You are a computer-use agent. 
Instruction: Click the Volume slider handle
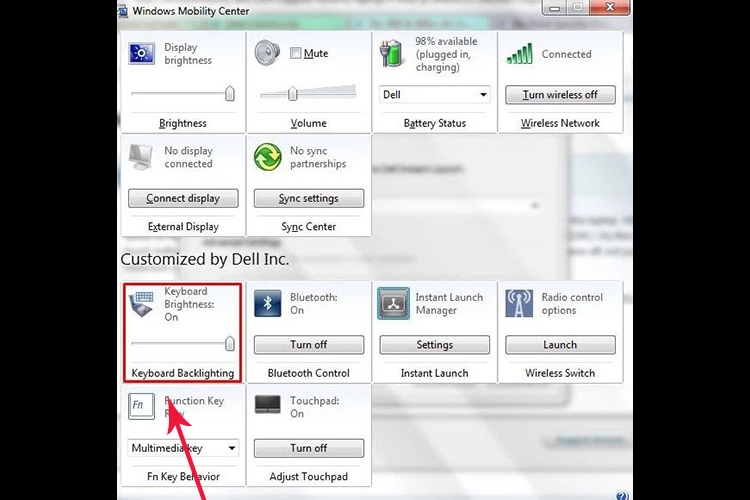pos(293,93)
